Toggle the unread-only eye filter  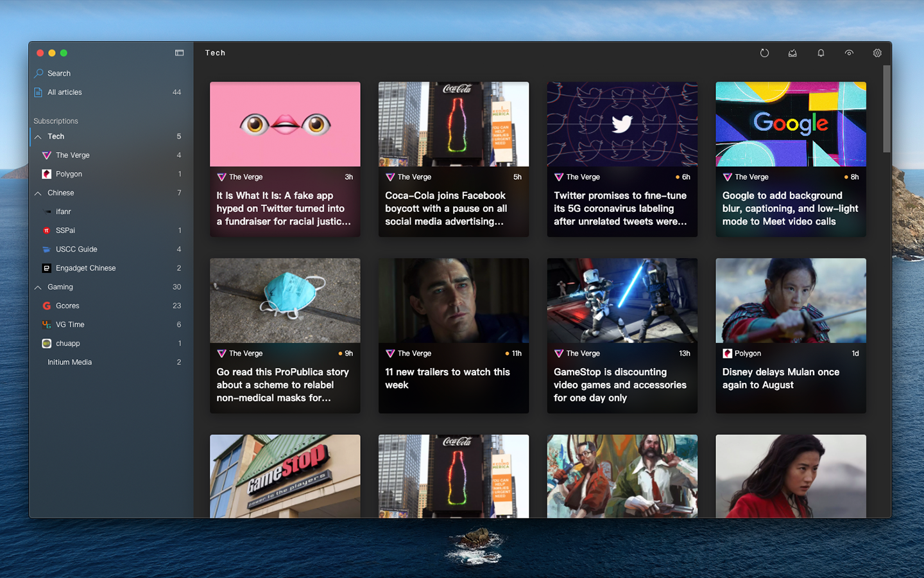coord(849,53)
